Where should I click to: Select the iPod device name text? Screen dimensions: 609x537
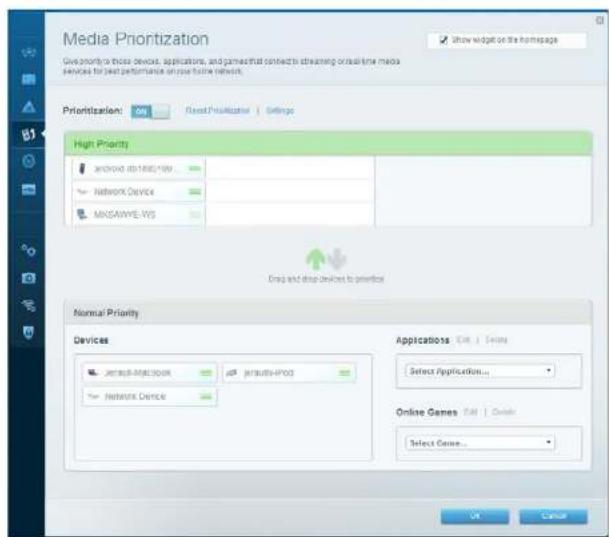(268, 373)
